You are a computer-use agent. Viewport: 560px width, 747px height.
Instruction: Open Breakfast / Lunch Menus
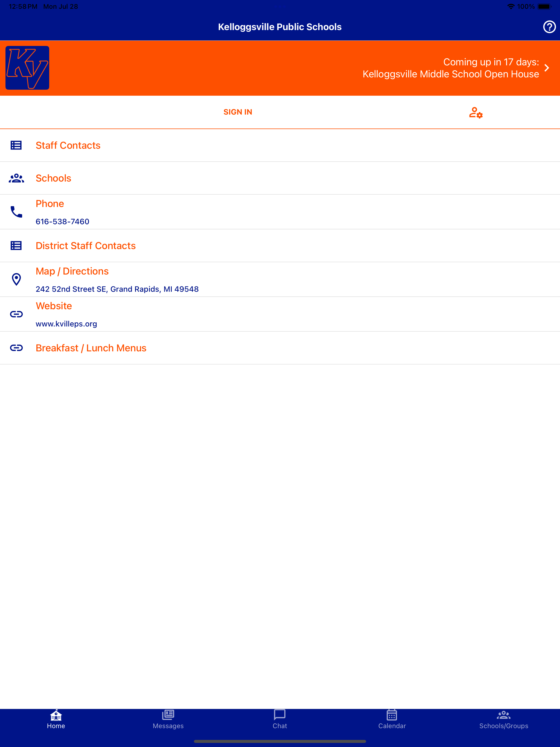[280, 348]
